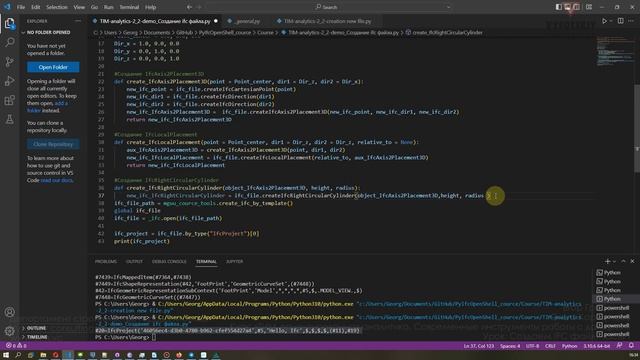Click the errors and warnings status indicator

tap(16, 345)
